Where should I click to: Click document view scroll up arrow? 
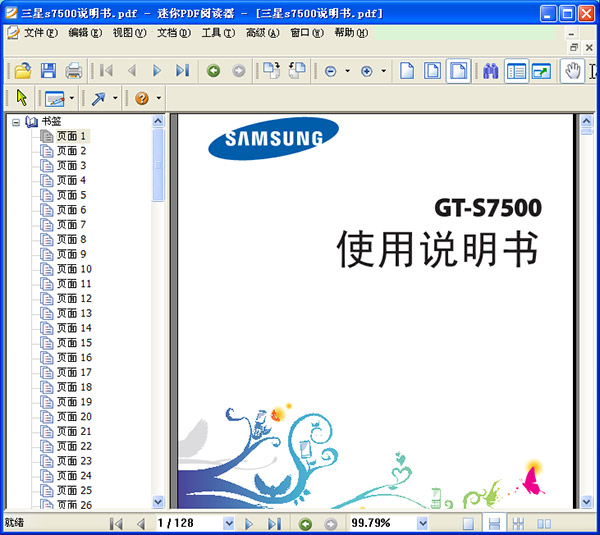tap(586, 121)
